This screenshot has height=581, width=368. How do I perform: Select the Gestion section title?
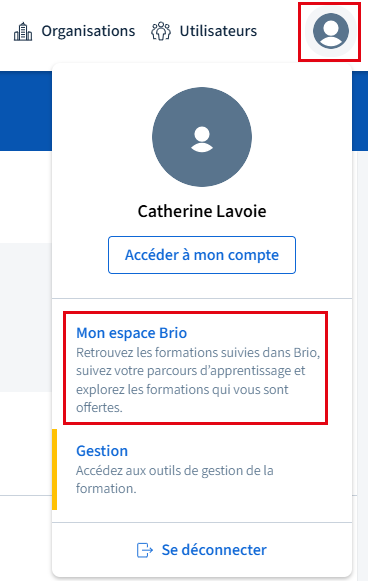(102, 451)
